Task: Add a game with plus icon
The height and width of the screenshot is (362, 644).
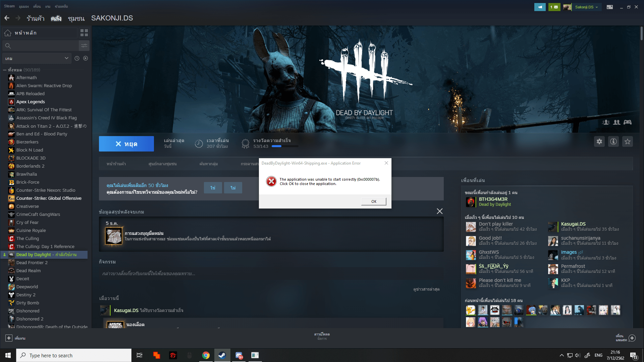Action: pyautogui.click(x=9, y=338)
